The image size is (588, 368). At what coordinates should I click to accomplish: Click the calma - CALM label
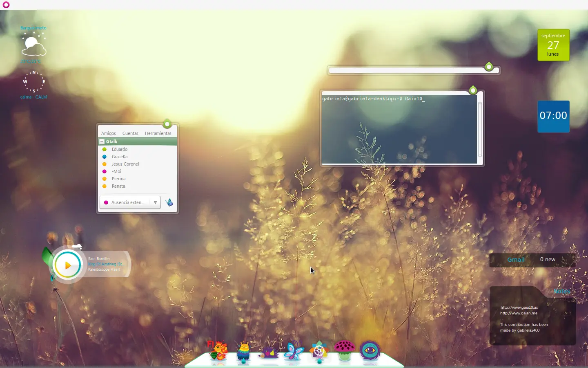(34, 97)
